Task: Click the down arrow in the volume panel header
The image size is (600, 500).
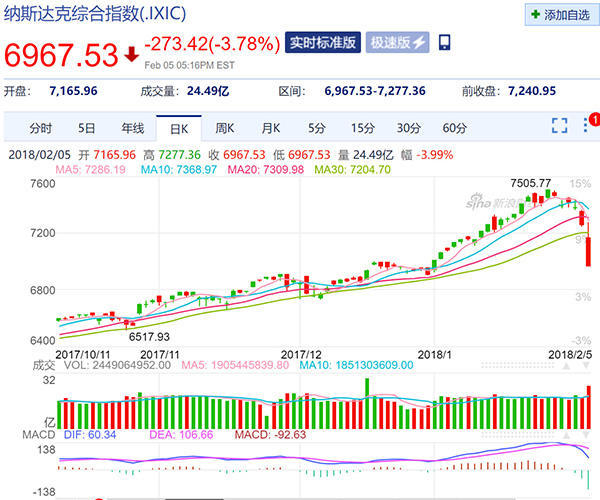Action: (586, 366)
